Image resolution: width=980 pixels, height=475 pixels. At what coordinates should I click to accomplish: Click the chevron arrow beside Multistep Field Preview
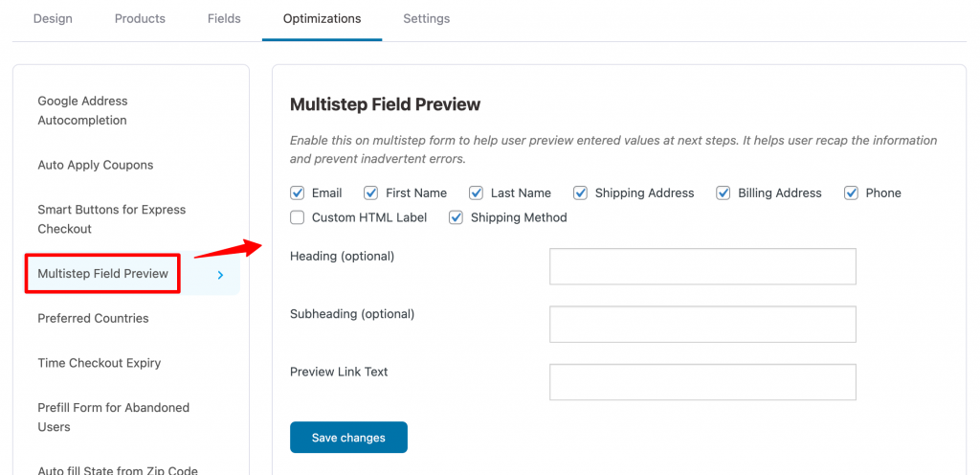pos(220,275)
